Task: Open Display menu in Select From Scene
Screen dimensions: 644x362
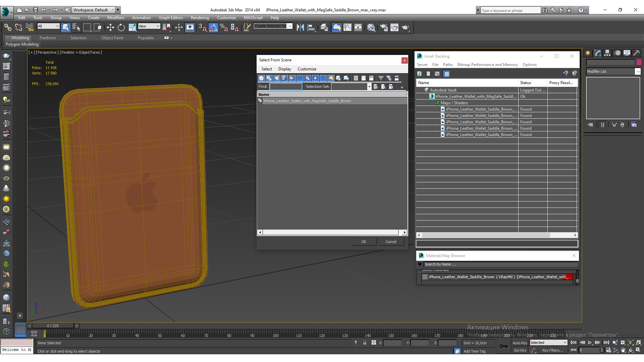Action: pyautogui.click(x=285, y=69)
